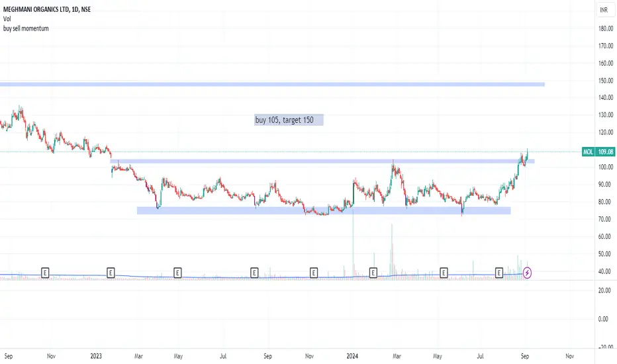Click the 180.00 price axis label
This screenshot has height=364, width=617.
pos(606,28)
